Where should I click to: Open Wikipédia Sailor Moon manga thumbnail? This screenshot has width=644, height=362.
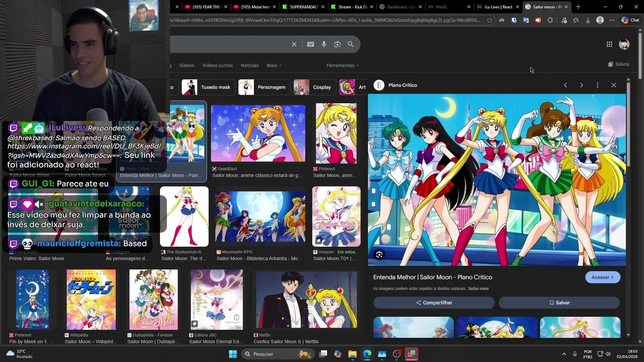91,300
